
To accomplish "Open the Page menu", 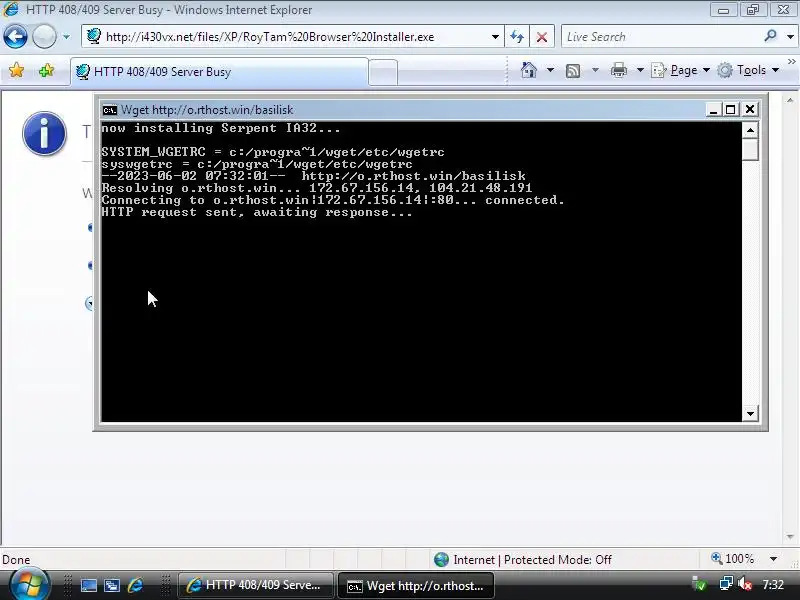I will click(x=681, y=70).
